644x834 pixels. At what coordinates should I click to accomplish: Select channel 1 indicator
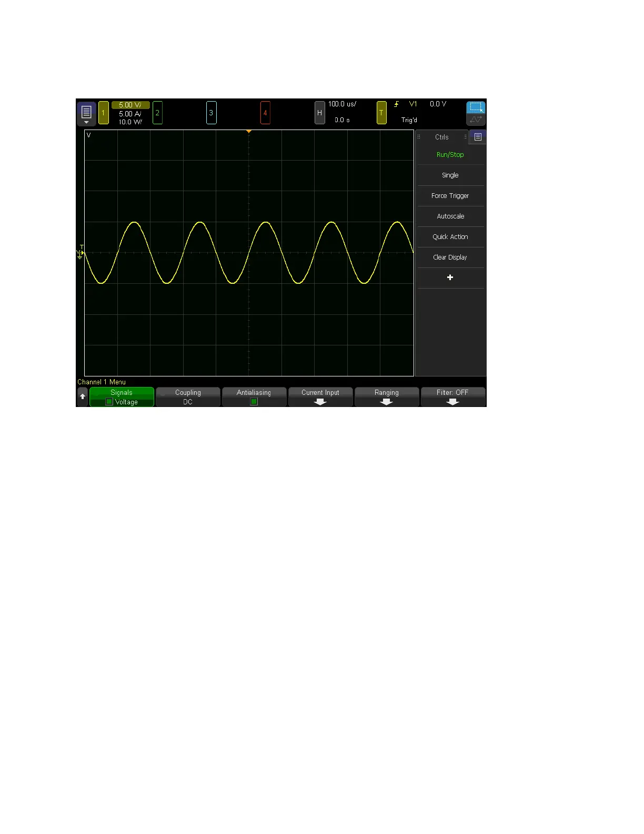104,113
